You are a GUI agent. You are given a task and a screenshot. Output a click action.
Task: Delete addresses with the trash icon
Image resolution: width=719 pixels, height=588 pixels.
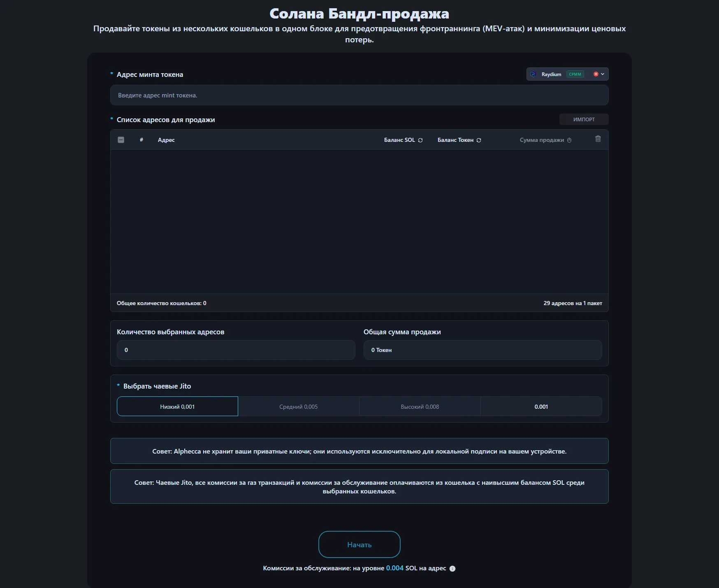pos(598,139)
